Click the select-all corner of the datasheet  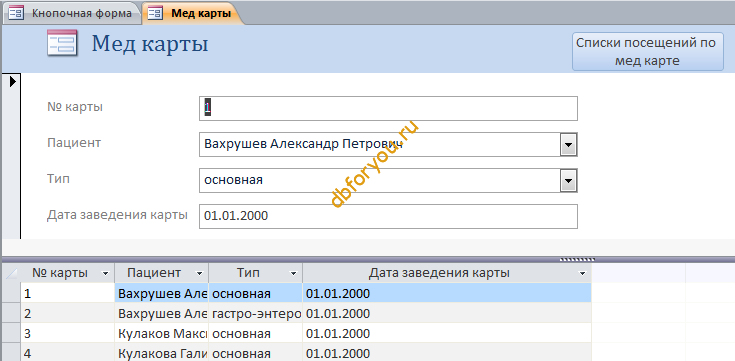click(11, 273)
